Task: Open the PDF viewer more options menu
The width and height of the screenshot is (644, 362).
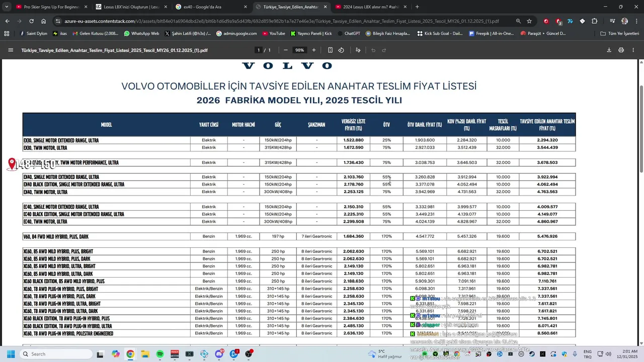Action: coord(633,50)
